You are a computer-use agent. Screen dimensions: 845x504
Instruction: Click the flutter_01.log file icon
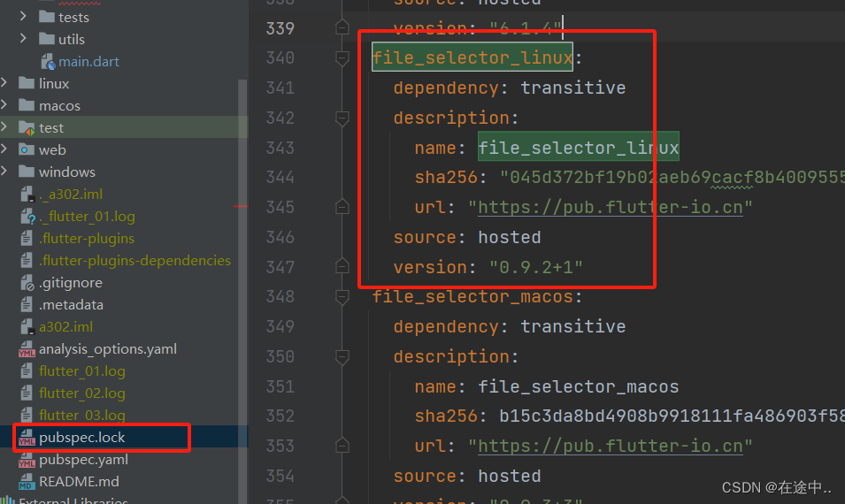pos(26,370)
